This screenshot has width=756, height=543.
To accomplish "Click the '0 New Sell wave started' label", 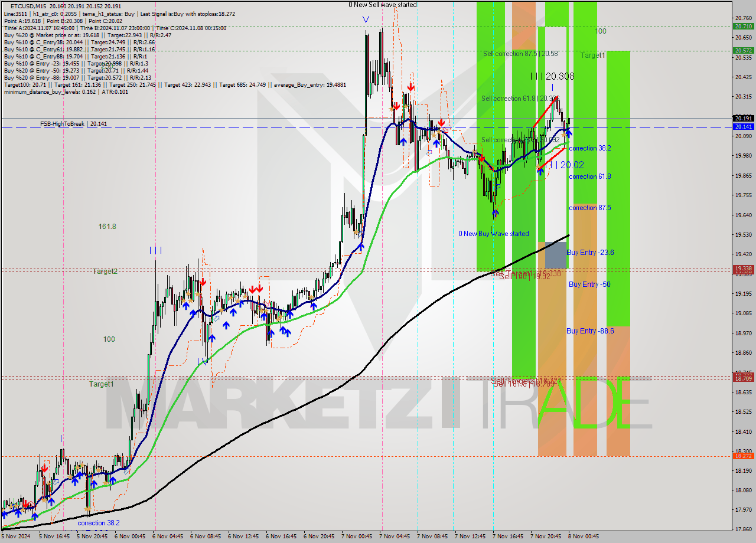I will pyautogui.click(x=382, y=5).
